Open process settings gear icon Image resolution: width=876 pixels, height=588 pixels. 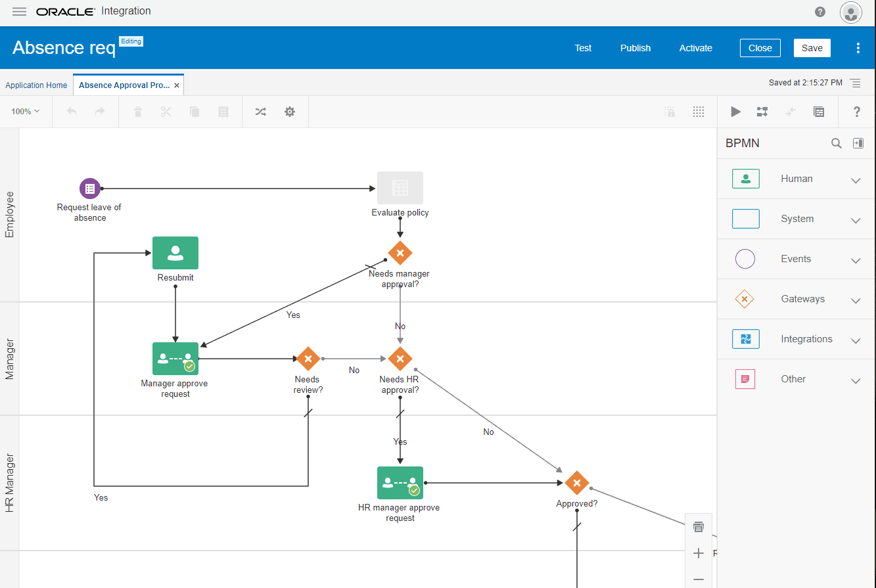pyautogui.click(x=290, y=112)
